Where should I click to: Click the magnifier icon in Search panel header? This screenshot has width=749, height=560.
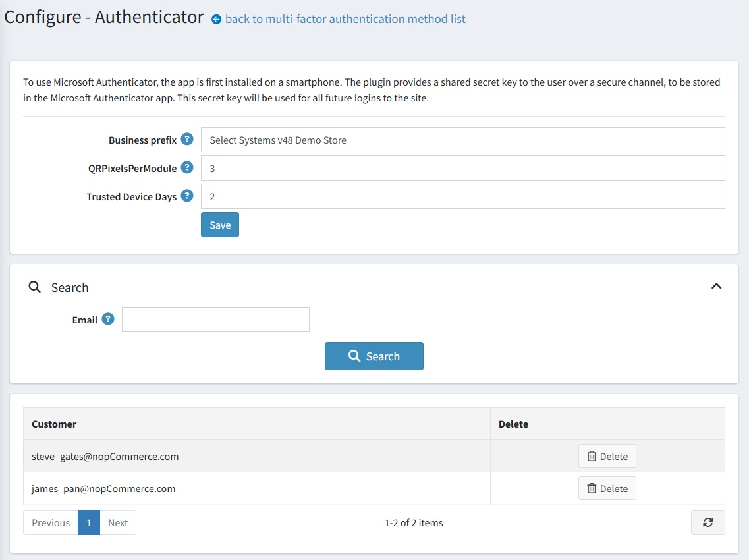pyautogui.click(x=34, y=287)
